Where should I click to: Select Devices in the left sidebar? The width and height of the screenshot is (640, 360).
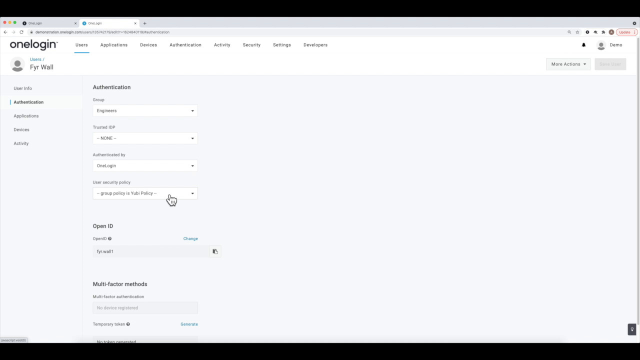pos(21,130)
